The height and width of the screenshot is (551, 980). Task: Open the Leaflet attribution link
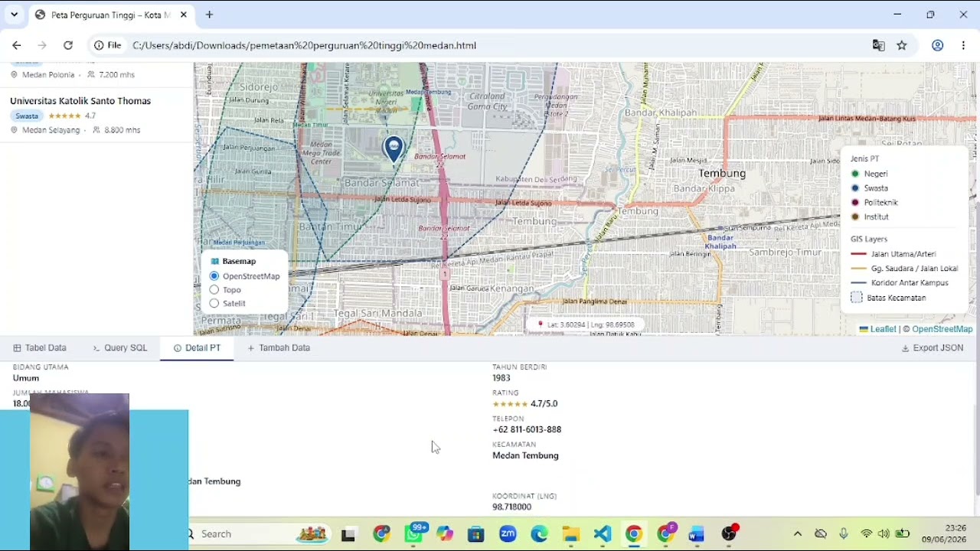coord(877,329)
